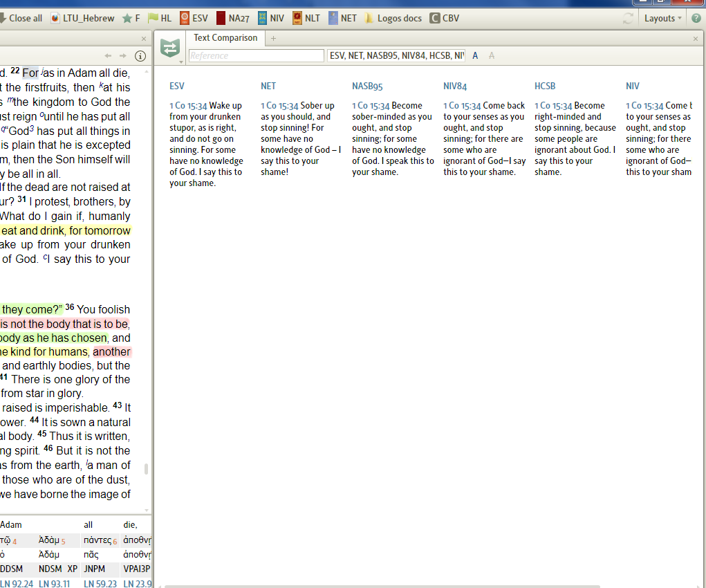Open the NLT Bible shortcut
Viewport: 706px width, 588px height.
tap(306, 19)
